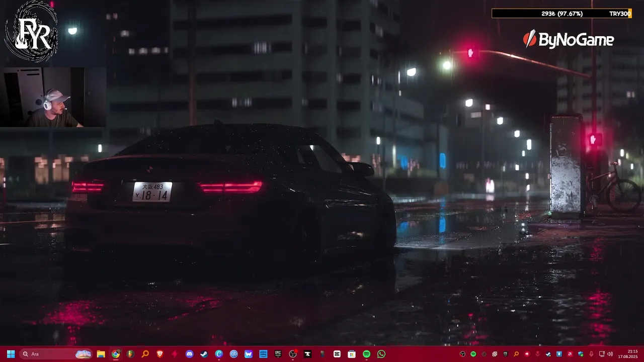Switch to OBS Studio pinned taskbar icon
644x362 pixels.
[292, 354]
